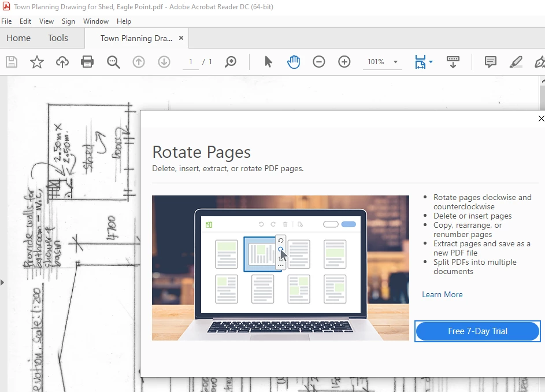Open the View menu
Viewport: 545px width, 392px height.
(x=47, y=21)
